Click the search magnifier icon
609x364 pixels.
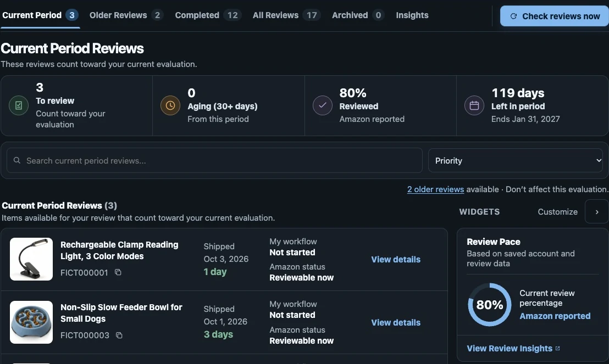coord(17,160)
